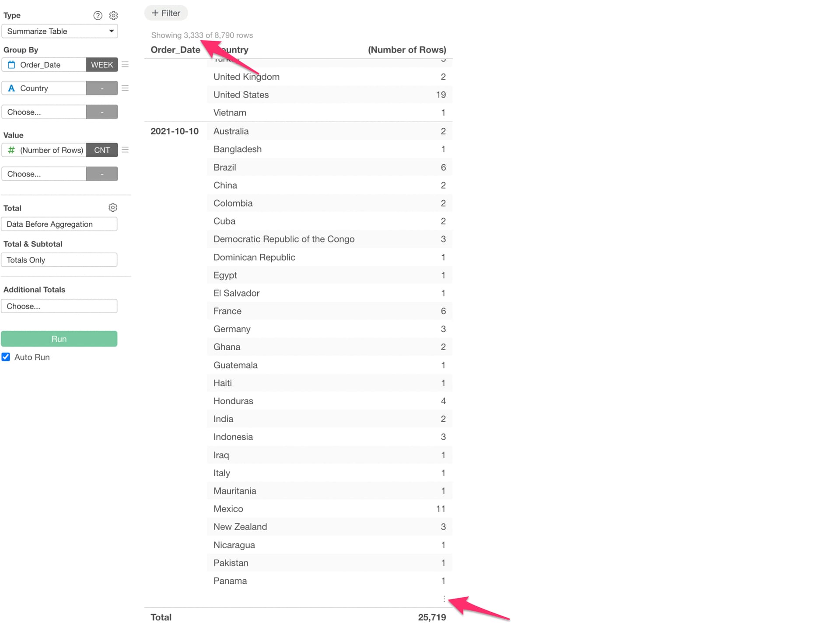Click the Order_Date calendar icon

[x=12, y=65]
